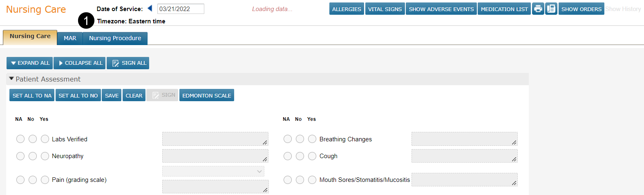Show the Vital Signs panel
644x195 pixels.
[x=385, y=9]
